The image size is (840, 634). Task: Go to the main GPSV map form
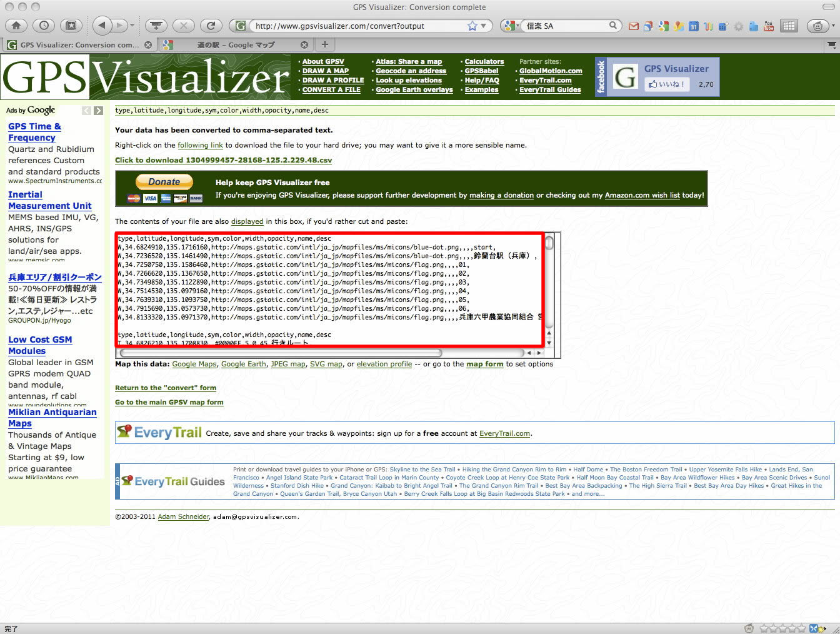point(169,402)
